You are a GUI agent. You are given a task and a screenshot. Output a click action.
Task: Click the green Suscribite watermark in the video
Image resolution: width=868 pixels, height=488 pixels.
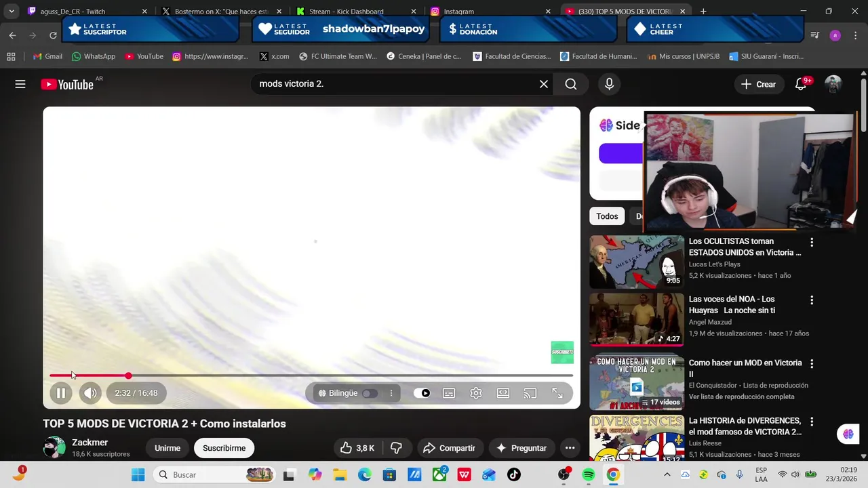pos(562,352)
